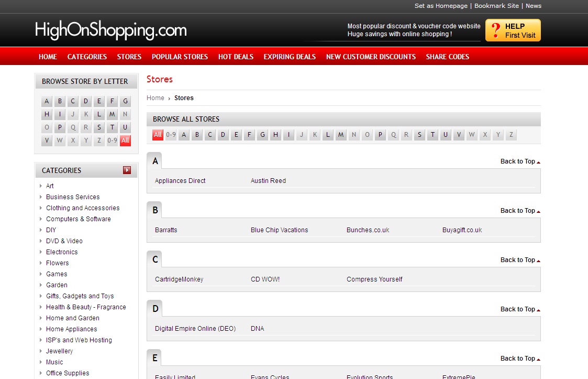588x379 pixels.
Task: Open Art category
Action: 50,186
